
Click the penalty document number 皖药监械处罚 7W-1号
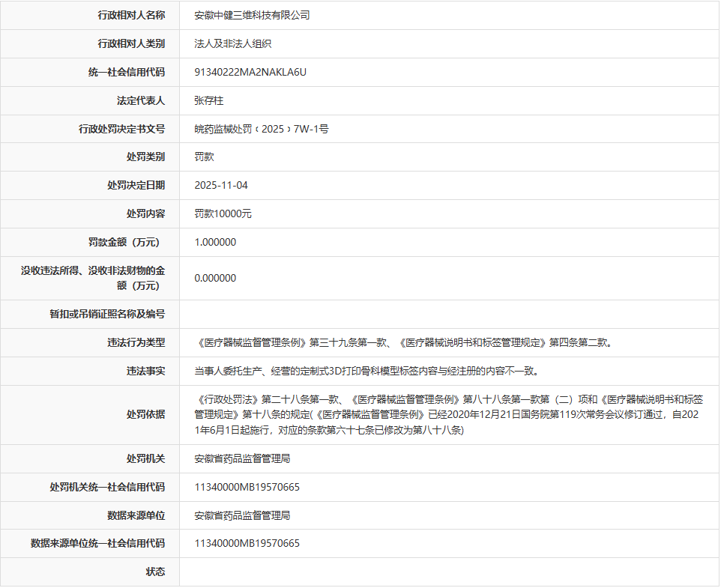[x=261, y=129]
